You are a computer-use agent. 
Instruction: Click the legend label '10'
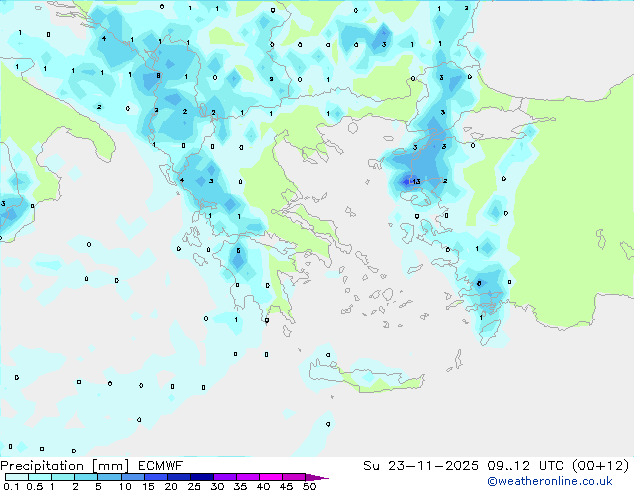tap(125, 486)
